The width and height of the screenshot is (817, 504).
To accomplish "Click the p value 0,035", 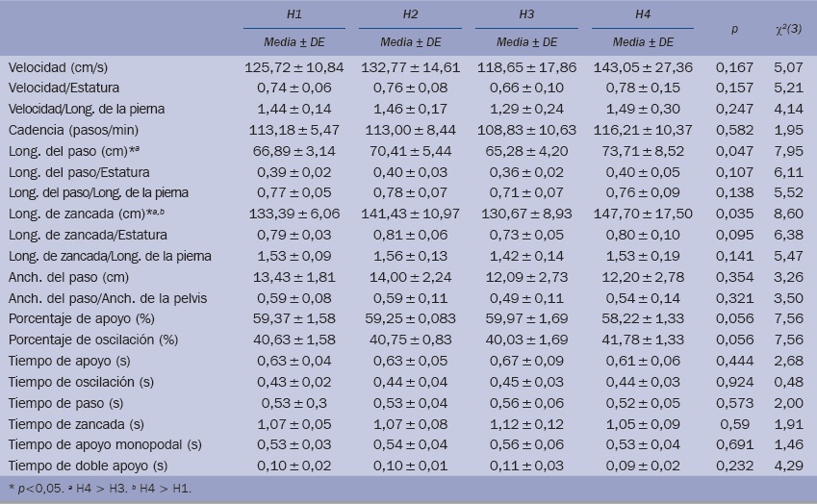I will [x=734, y=214].
